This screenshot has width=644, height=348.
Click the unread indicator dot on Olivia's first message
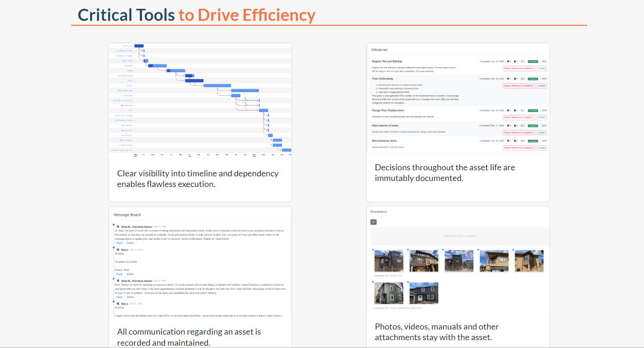(114, 225)
